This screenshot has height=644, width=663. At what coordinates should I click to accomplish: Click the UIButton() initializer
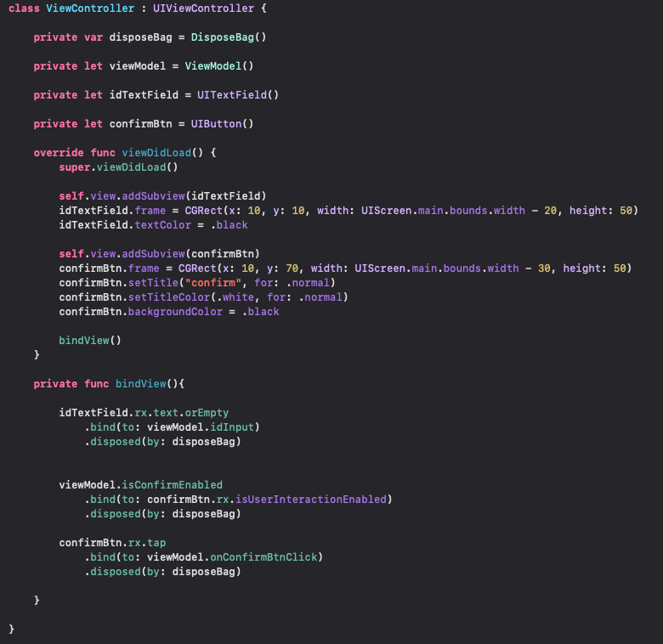223,124
